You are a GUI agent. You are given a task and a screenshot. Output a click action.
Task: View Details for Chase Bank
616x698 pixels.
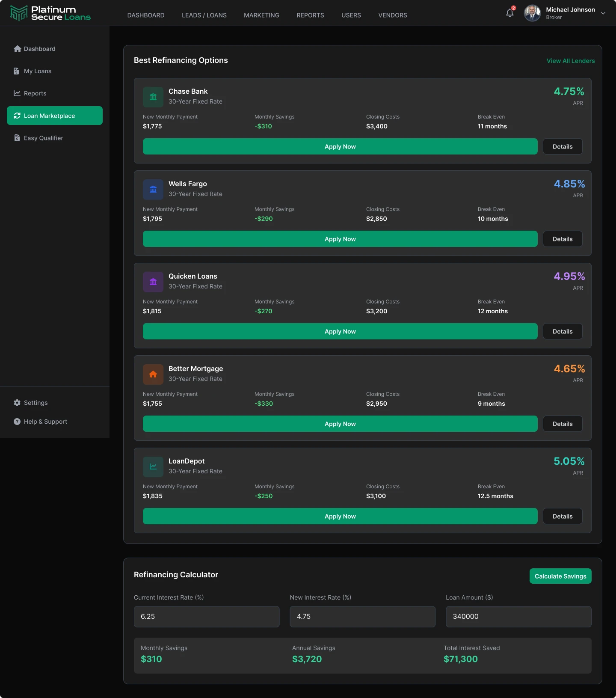tap(563, 146)
